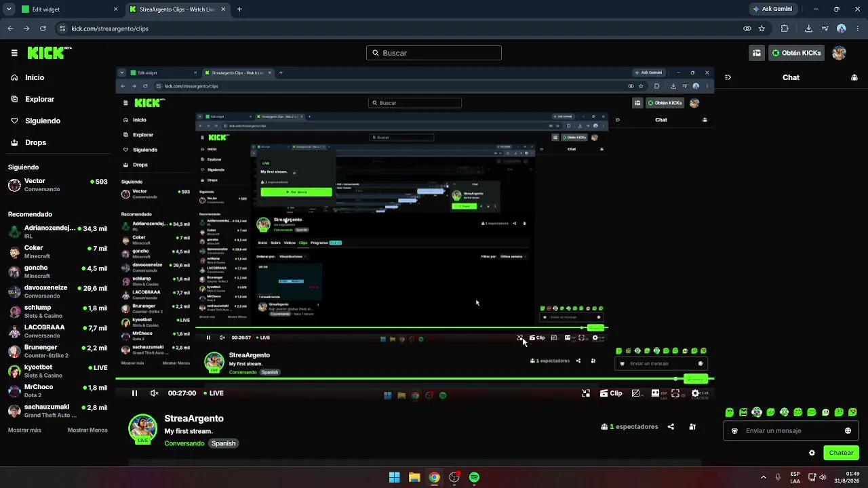Open davooxeneize's channel
868x488 pixels.
pos(58,291)
